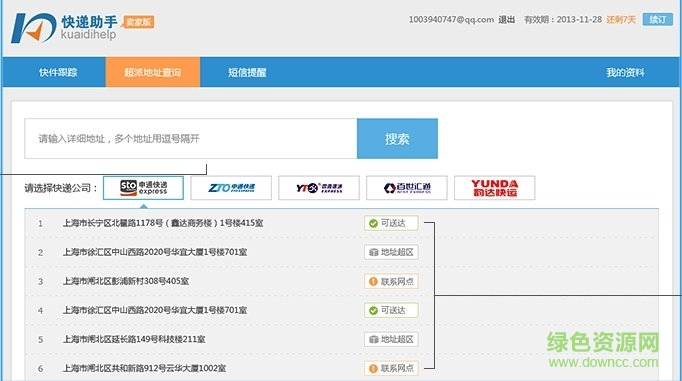Switch to the 超派地址查询 tab
Screen dimensions: 682x381
[153, 72]
